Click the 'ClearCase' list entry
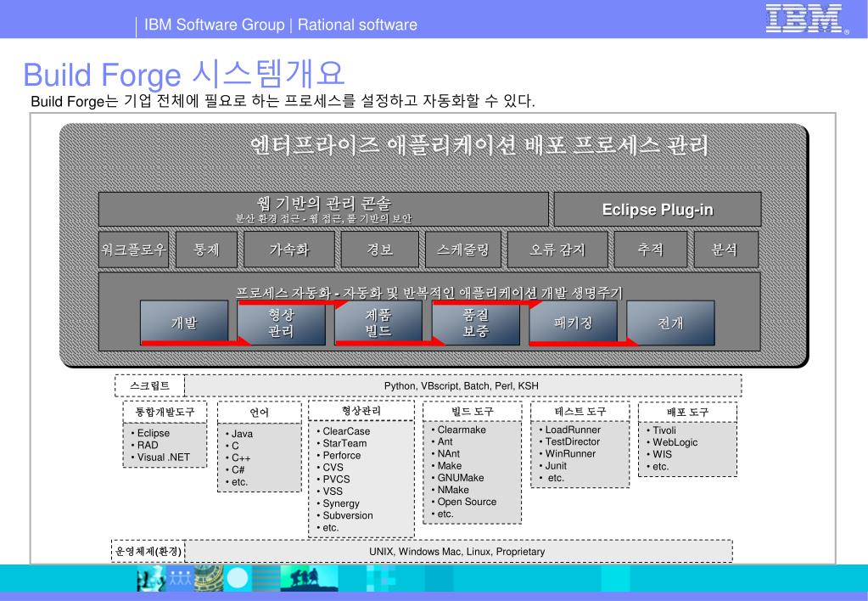This screenshot has height=601, width=868. click(346, 431)
